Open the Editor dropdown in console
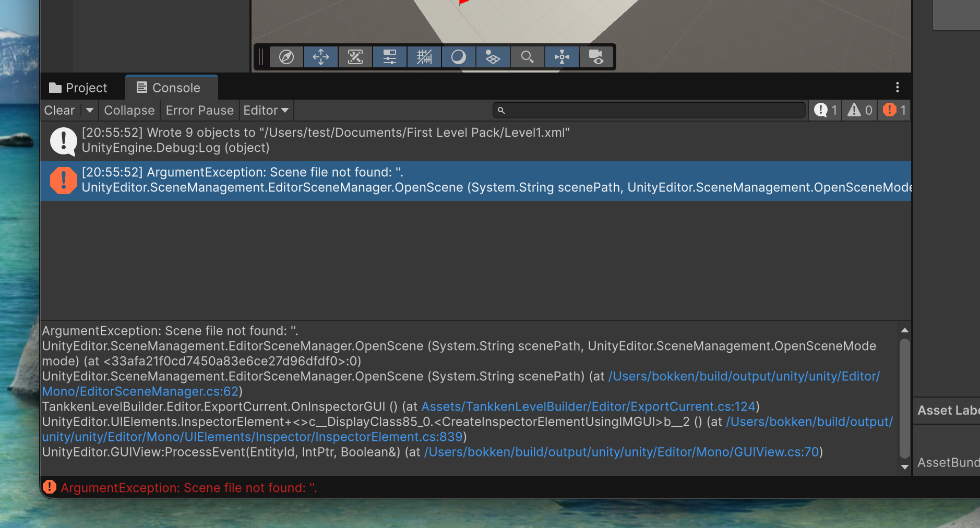Screen dimensions: 980x528 click(266, 110)
